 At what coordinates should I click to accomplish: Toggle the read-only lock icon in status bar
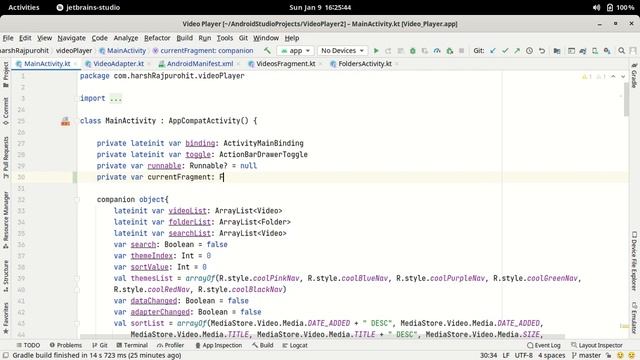609,356
